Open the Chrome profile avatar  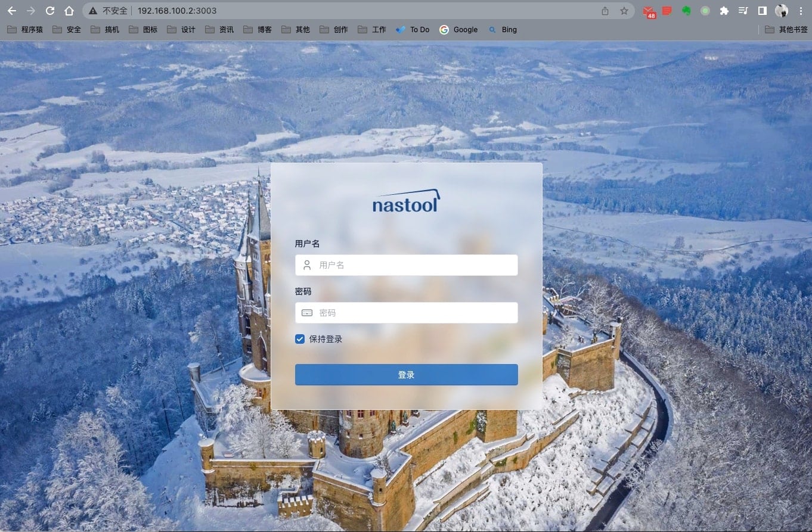782,11
